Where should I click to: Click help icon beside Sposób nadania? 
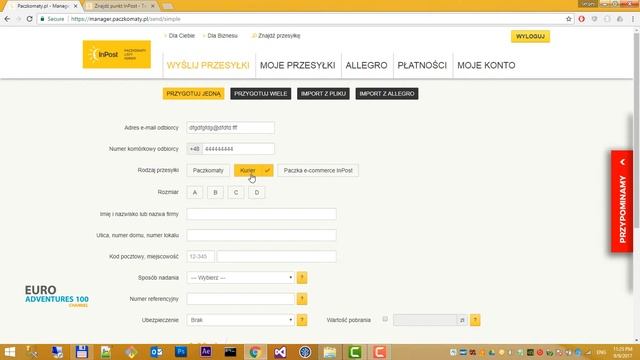click(x=302, y=278)
